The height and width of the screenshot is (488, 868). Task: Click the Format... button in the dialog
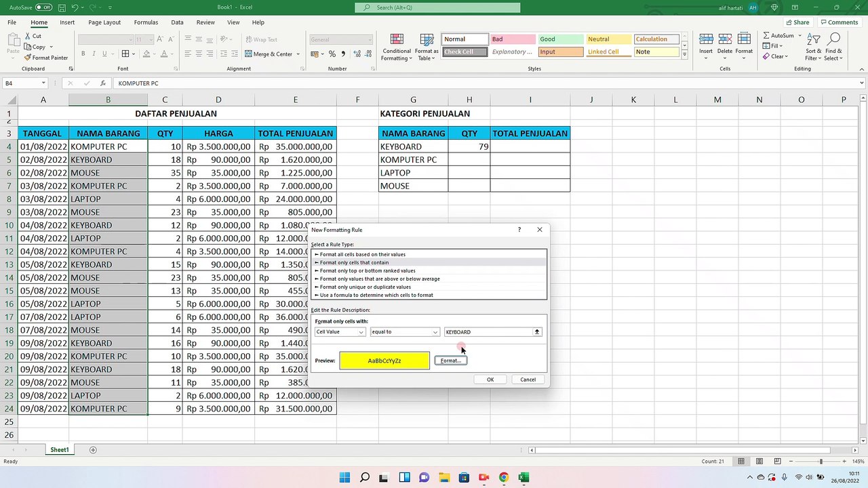tap(450, 361)
